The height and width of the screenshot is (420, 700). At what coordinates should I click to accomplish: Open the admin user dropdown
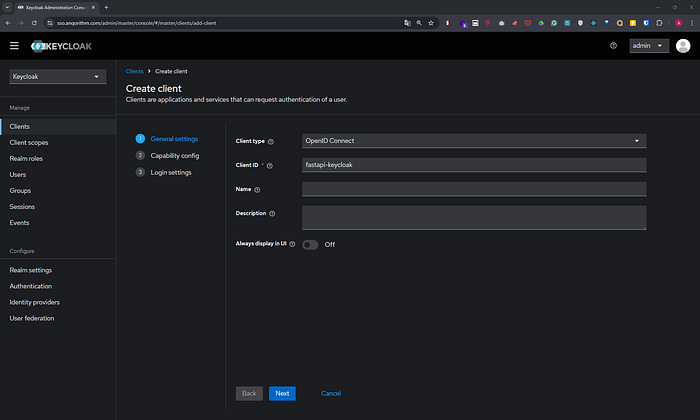point(649,46)
